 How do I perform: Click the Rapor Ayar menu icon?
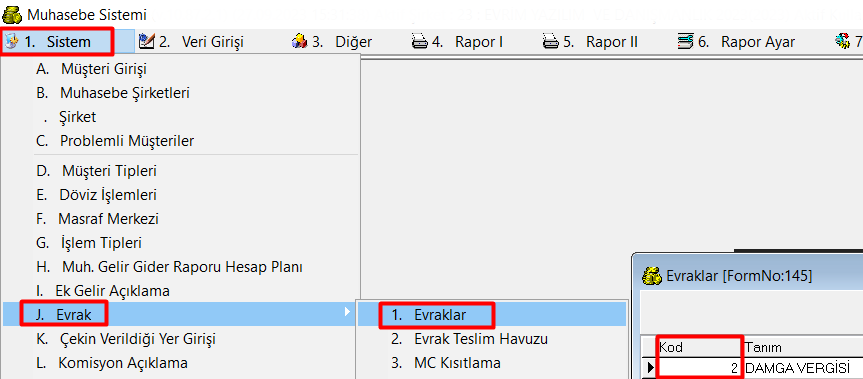(x=685, y=42)
